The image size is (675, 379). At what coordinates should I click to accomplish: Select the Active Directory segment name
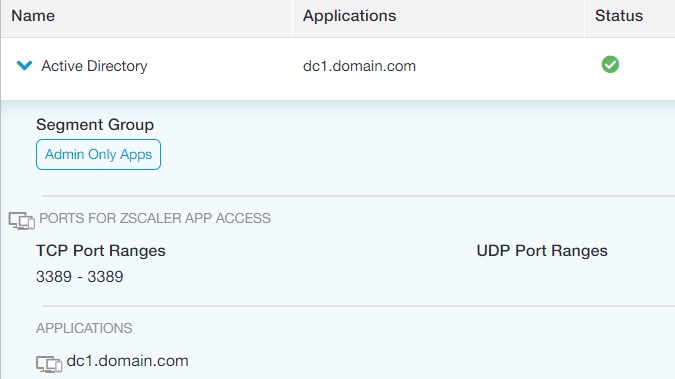94,66
